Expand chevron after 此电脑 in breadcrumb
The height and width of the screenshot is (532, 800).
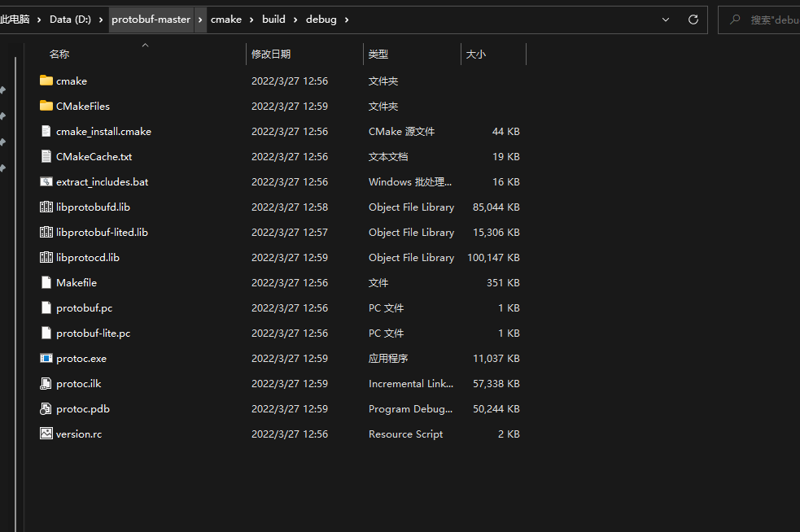pos(39,20)
